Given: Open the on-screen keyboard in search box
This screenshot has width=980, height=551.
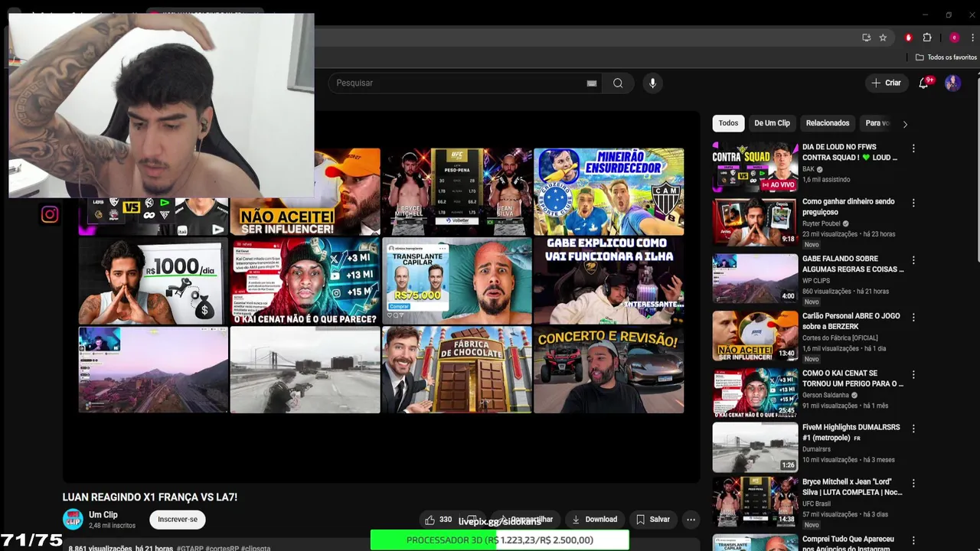Looking at the screenshot, I should tap(591, 83).
